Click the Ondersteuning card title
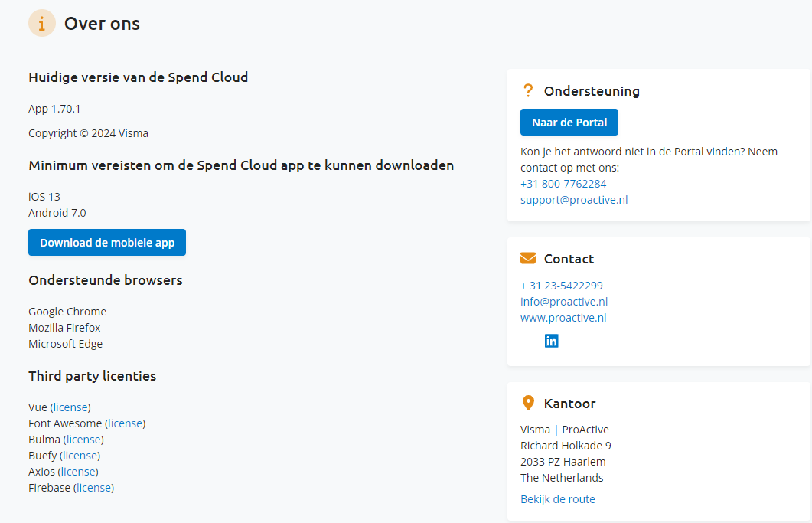 [x=592, y=91]
